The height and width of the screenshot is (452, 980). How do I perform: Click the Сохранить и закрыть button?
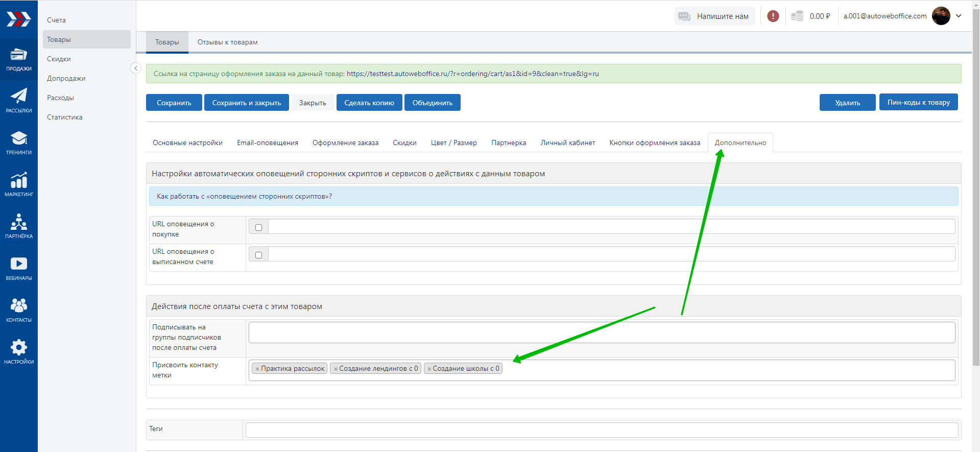(247, 103)
